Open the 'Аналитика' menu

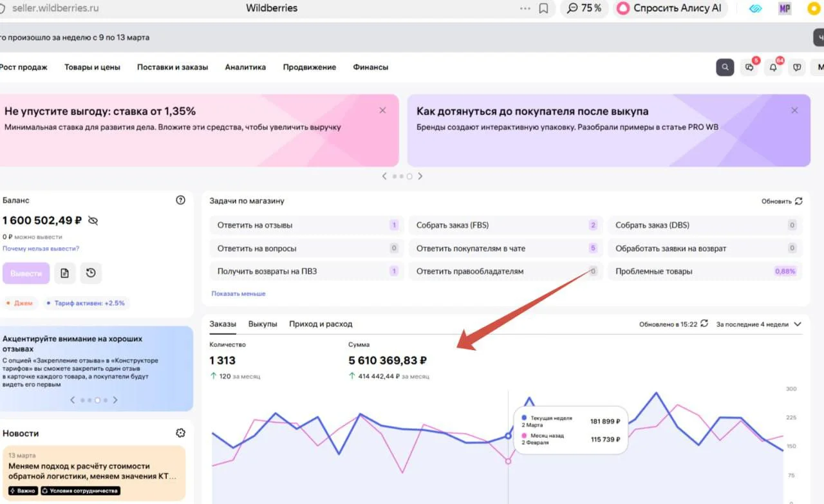(x=245, y=67)
